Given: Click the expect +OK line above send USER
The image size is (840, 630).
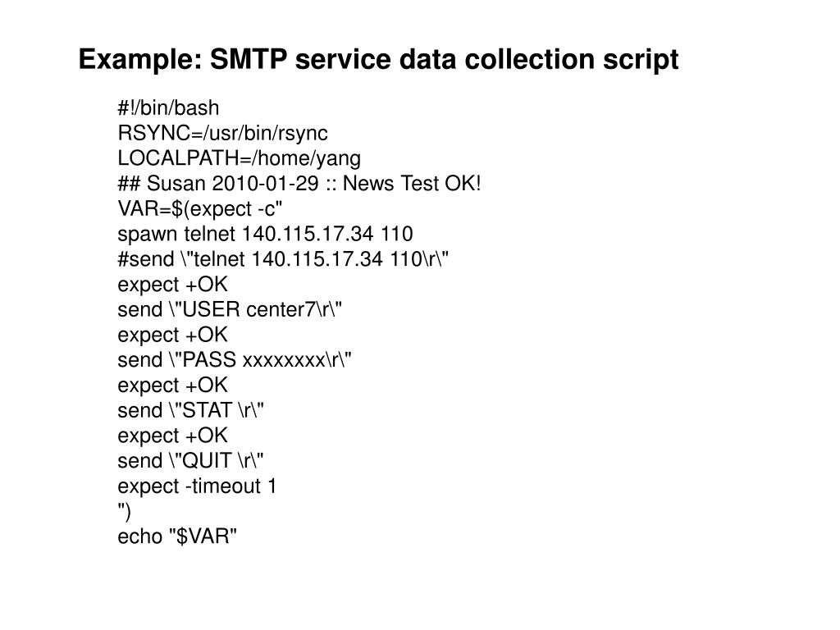Looking at the screenshot, I should point(173,285).
